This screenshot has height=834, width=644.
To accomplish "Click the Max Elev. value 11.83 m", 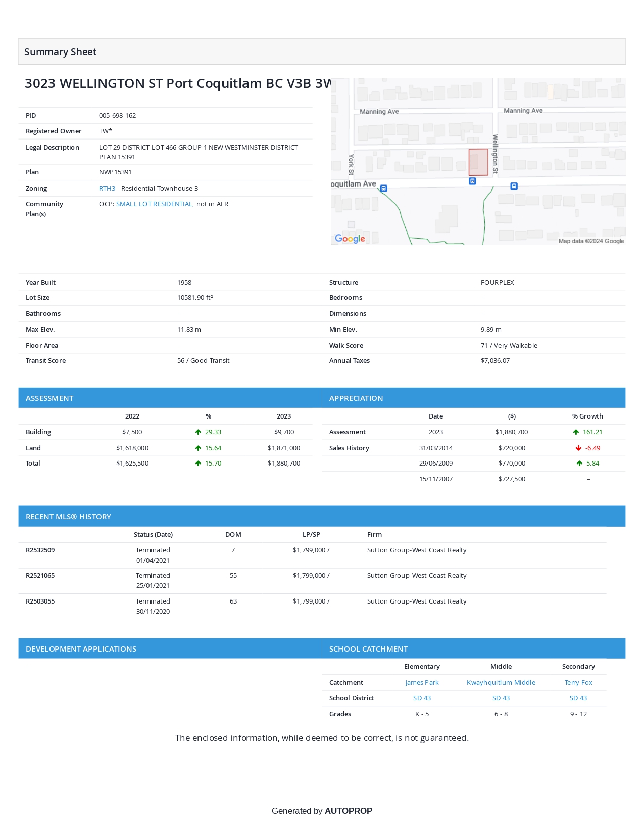I will pyautogui.click(x=189, y=330).
